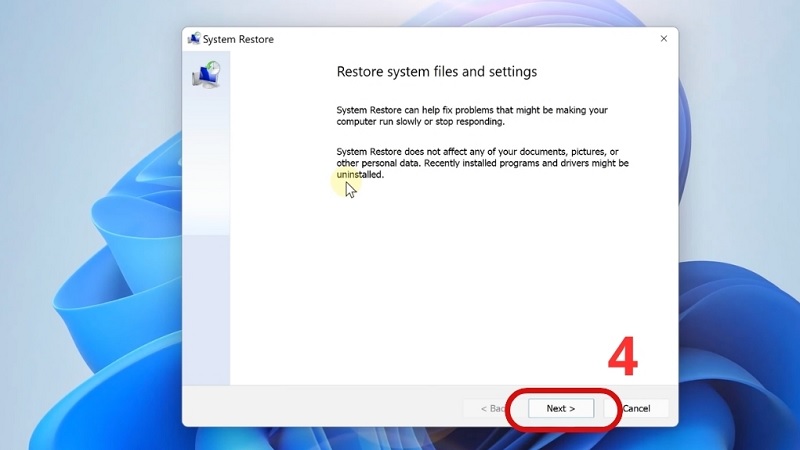Click the Next button

point(561,408)
